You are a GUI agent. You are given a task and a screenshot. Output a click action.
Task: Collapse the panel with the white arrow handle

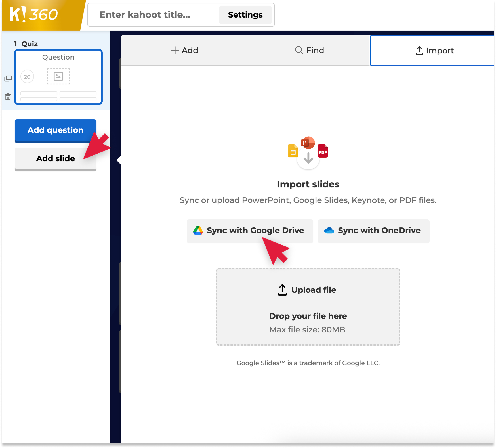click(119, 160)
